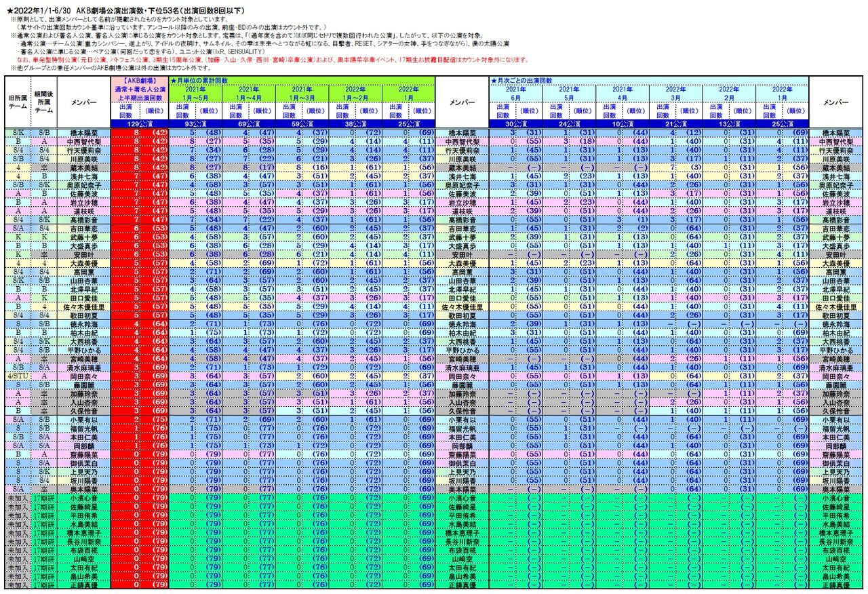The width and height of the screenshot is (868, 594).
Task: Click the monthly "2022年 2月" column header
Action: [x=730, y=93]
